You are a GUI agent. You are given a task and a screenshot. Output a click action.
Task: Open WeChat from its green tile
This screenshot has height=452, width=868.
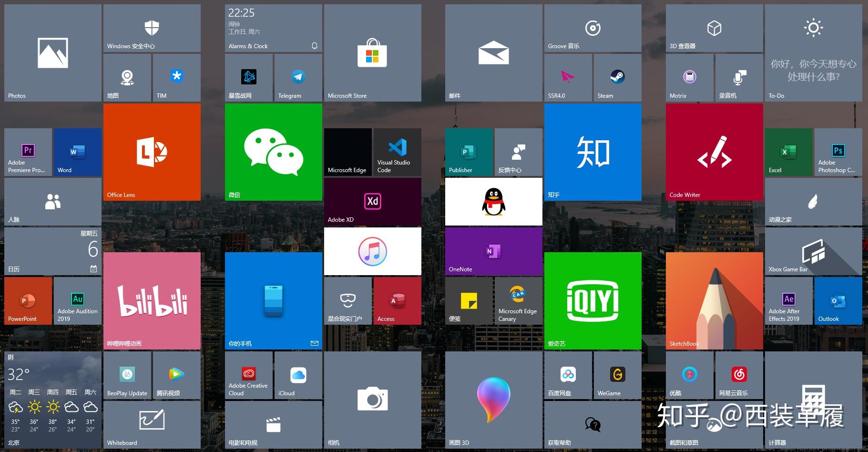coord(273,153)
